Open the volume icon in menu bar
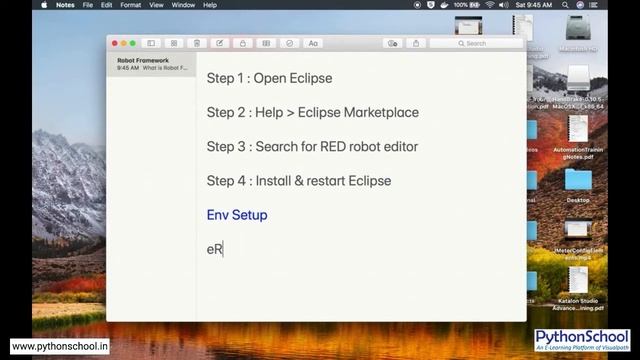The image size is (640, 360). [x=504, y=5]
